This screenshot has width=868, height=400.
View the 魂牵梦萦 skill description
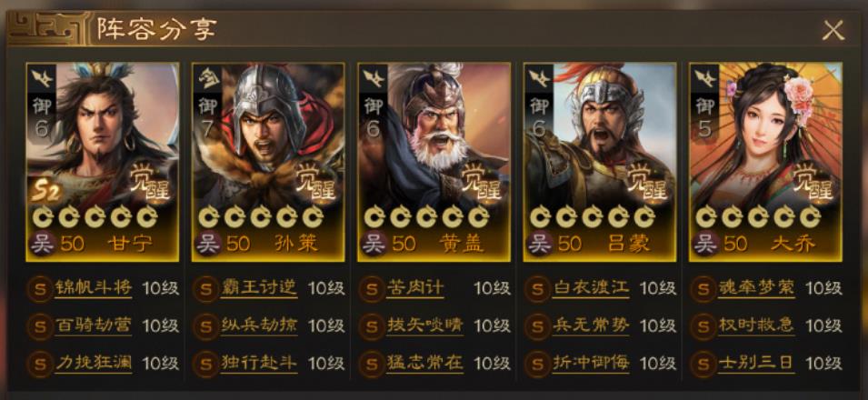(756, 288)
